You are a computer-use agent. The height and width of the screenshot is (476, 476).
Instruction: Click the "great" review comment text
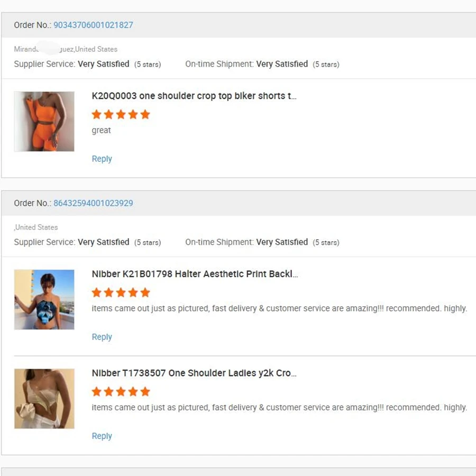pos(101,131)
